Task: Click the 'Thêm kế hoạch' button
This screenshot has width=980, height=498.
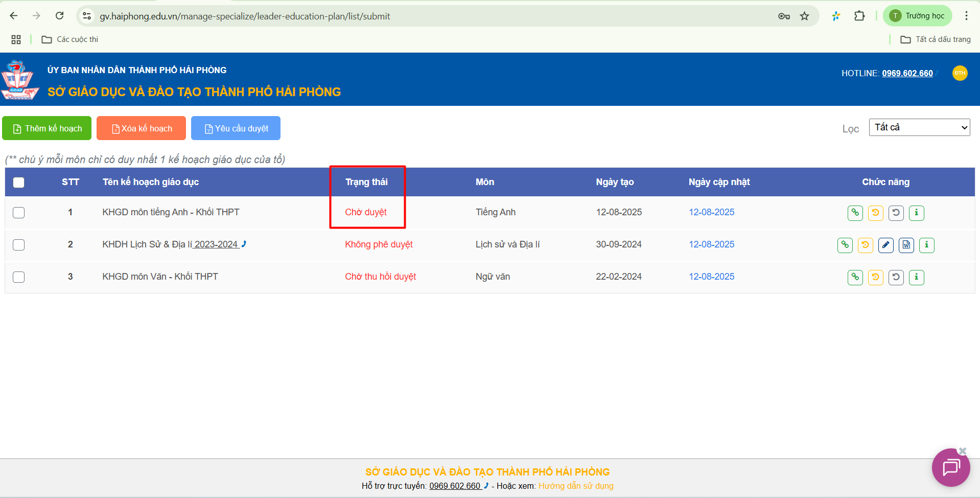Action: pyautogui.click(x=47, y=128)
